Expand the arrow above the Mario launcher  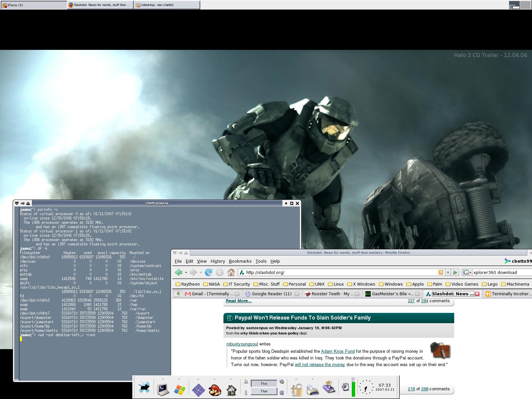pyautogui.click(x=214, y=379)
